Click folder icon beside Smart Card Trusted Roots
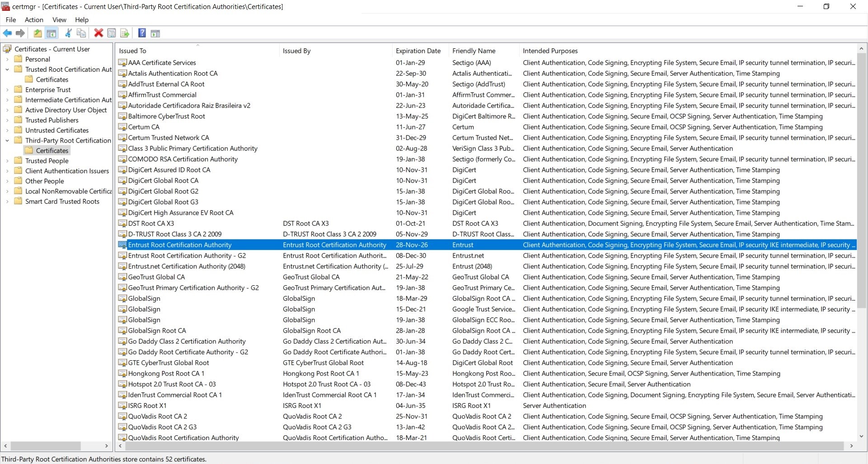The image size is (868, 464). pyautogui.click(x=18, y=201)
